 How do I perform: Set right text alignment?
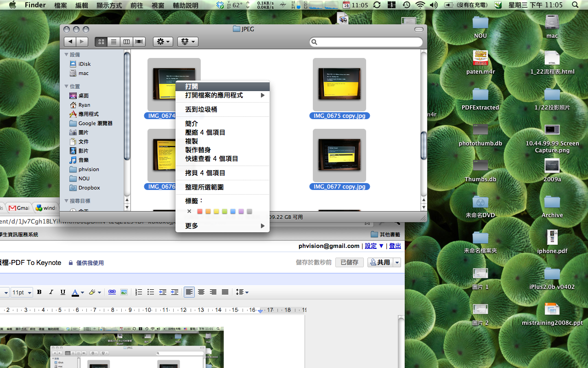coord(213,292)
